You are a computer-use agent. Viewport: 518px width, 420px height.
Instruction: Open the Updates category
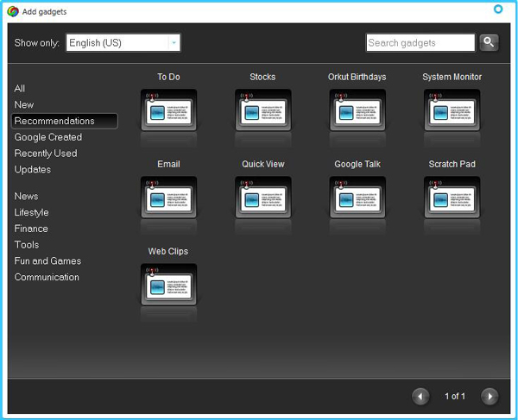(x=33, y=169)
